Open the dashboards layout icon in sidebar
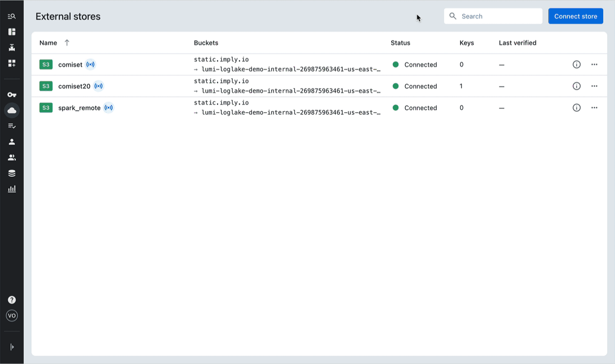This screenshot has width=615, height=364. (x=12, y=32)
